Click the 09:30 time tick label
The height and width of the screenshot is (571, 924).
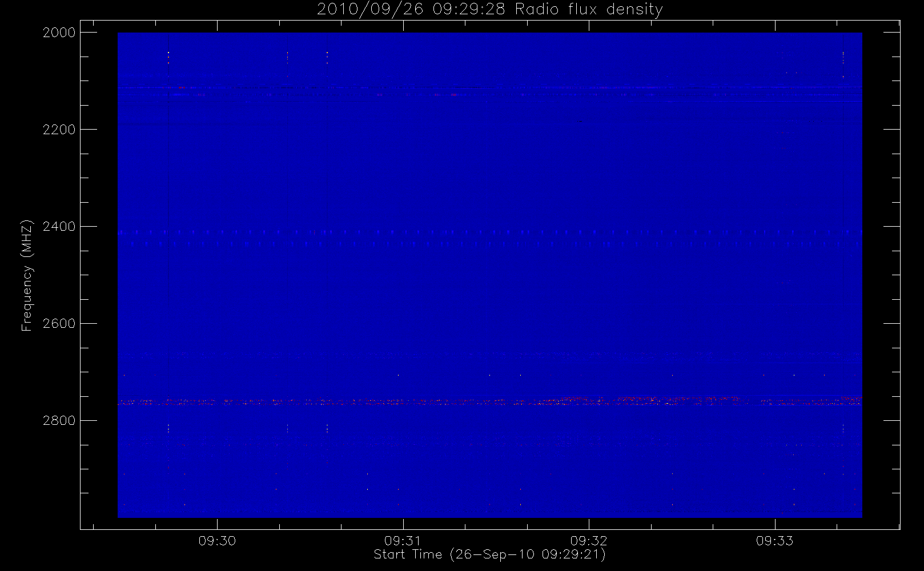point(217,541)
